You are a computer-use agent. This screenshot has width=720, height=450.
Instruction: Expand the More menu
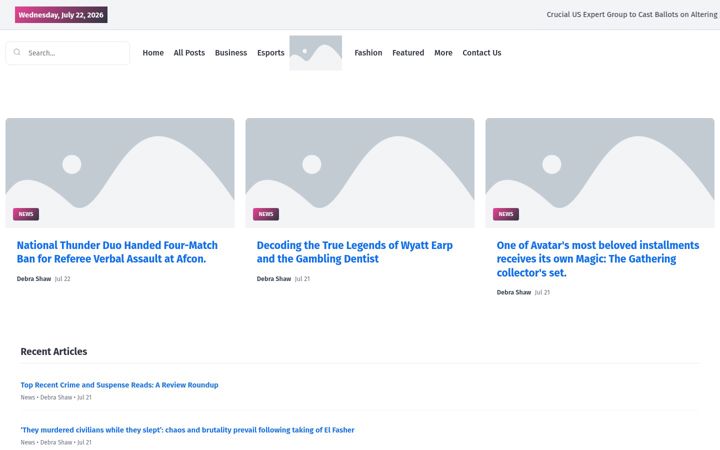pos(443,53)
